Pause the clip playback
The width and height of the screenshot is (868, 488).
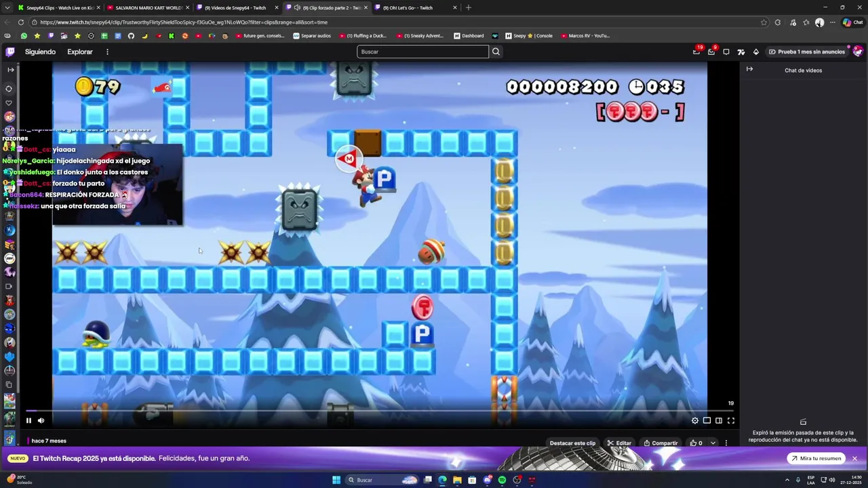point(28,420)
